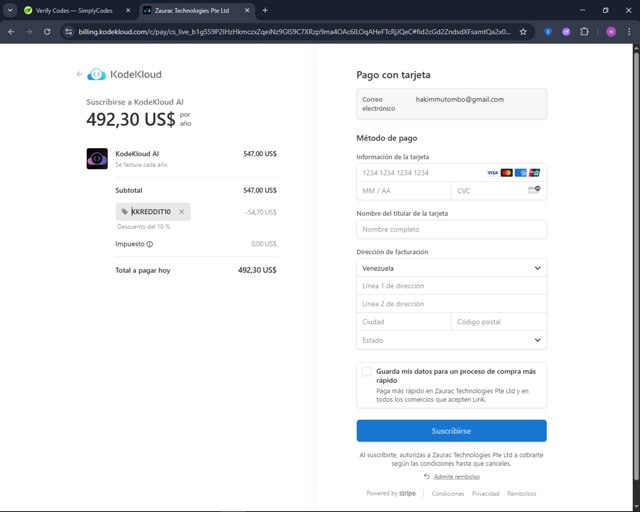640x512 pixels.
Task: Click the Total a pagar hoy amount 492,30 US$
Action: click(x=257, y=270)
